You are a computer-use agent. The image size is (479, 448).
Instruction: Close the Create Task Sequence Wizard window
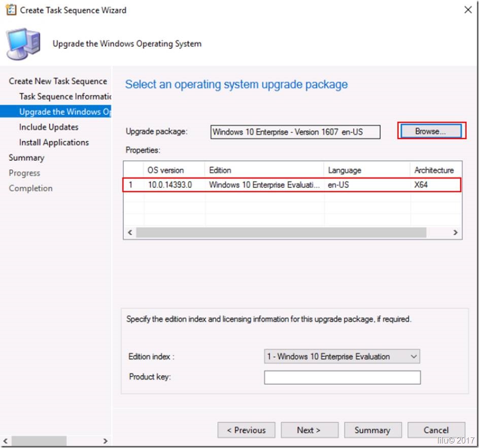468,10
